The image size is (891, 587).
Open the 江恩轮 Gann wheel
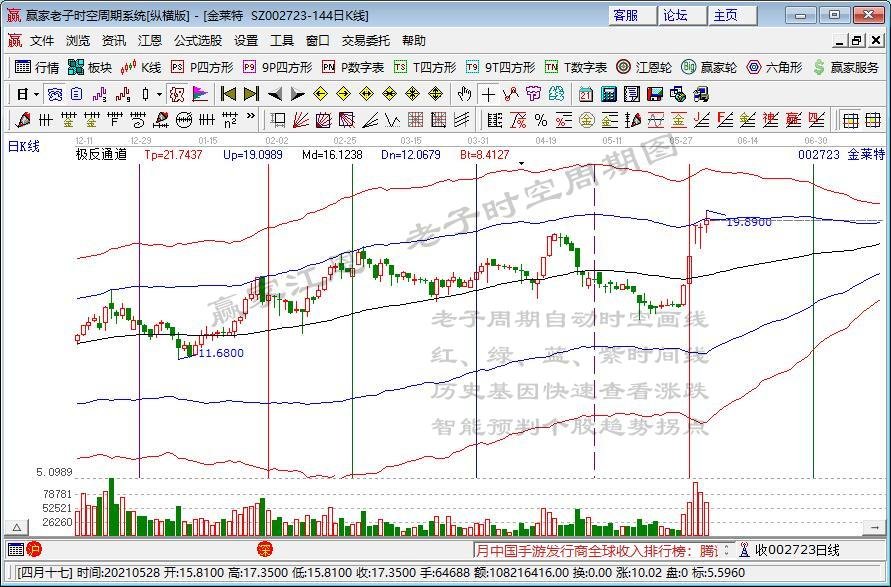(x=644, y=68)
